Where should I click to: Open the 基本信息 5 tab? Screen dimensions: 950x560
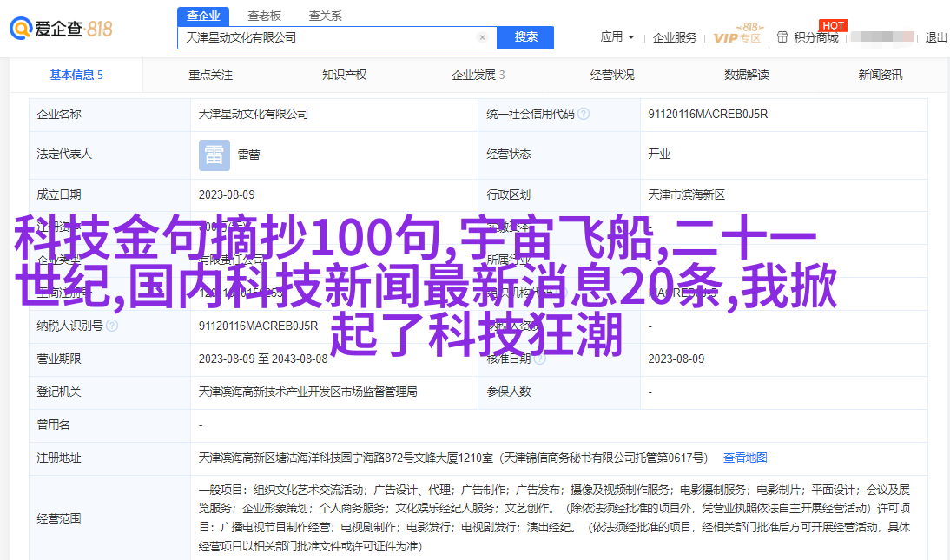click(x=76, y=76)
